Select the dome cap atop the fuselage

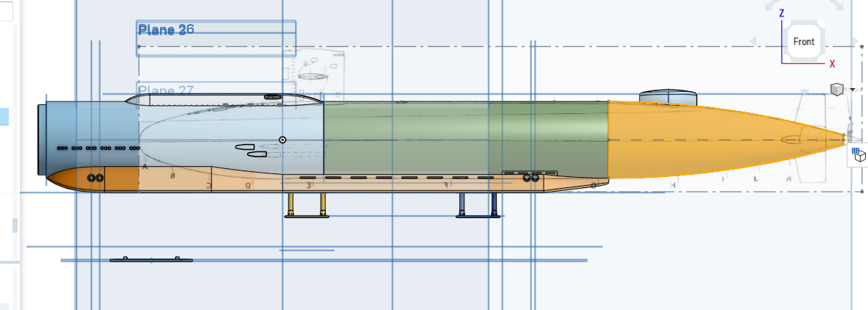pos(666,96)
